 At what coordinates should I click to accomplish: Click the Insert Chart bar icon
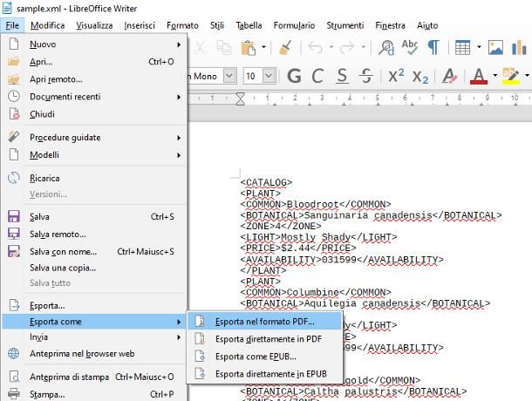click(x=519, y=47)
